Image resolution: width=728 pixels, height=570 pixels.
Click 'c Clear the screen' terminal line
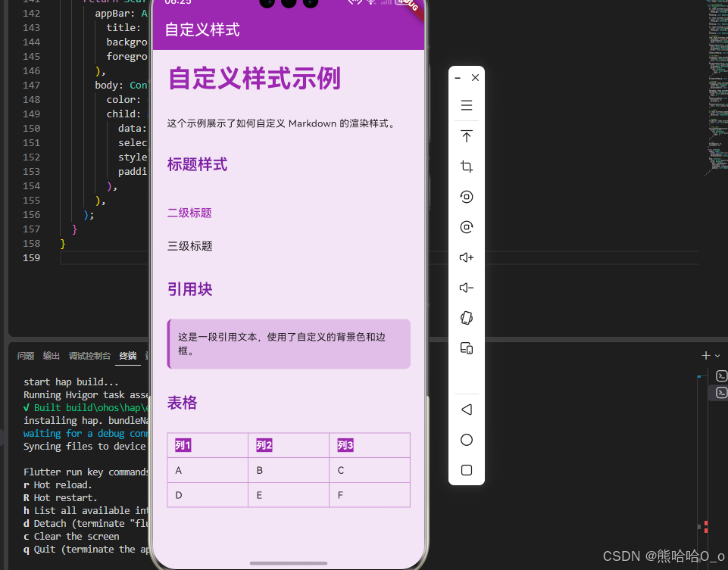71,536
